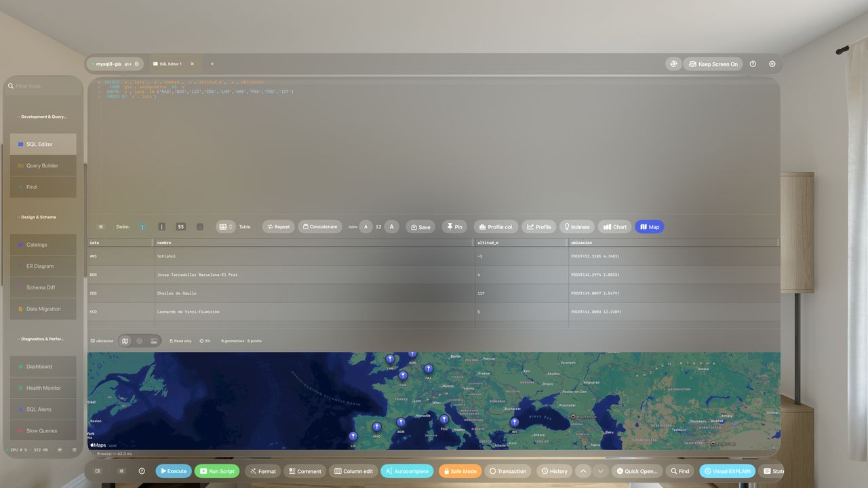The height and width of the screenshot is (488, 868).
Task: Select the Schiphol cell in nombre column
Action: 315,256
